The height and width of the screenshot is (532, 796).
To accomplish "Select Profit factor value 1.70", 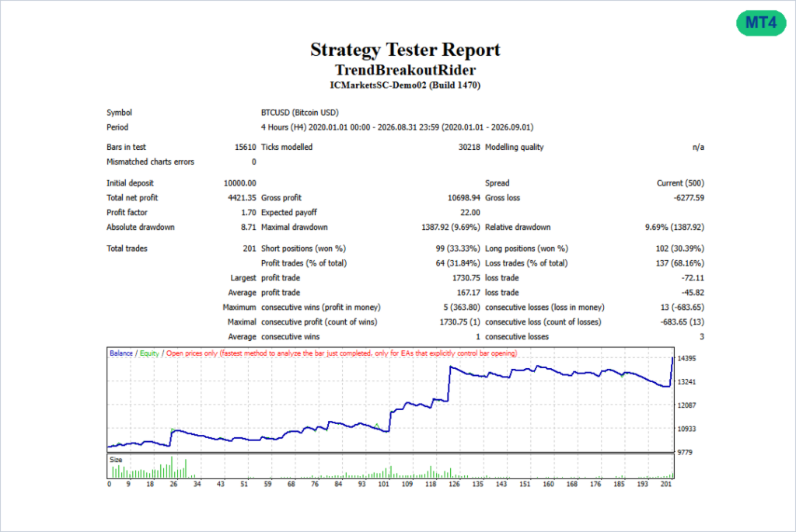I will pyautogui.click(x=249, y=213).
